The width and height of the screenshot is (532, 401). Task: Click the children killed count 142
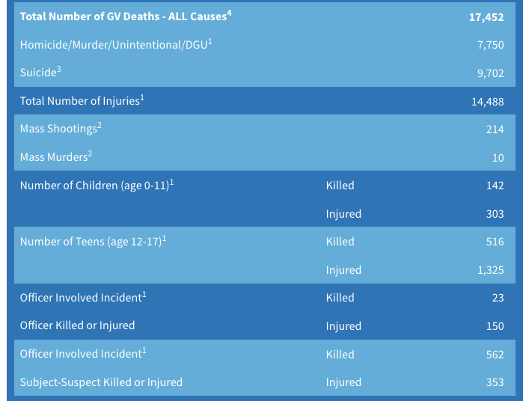tap(495, 186)
